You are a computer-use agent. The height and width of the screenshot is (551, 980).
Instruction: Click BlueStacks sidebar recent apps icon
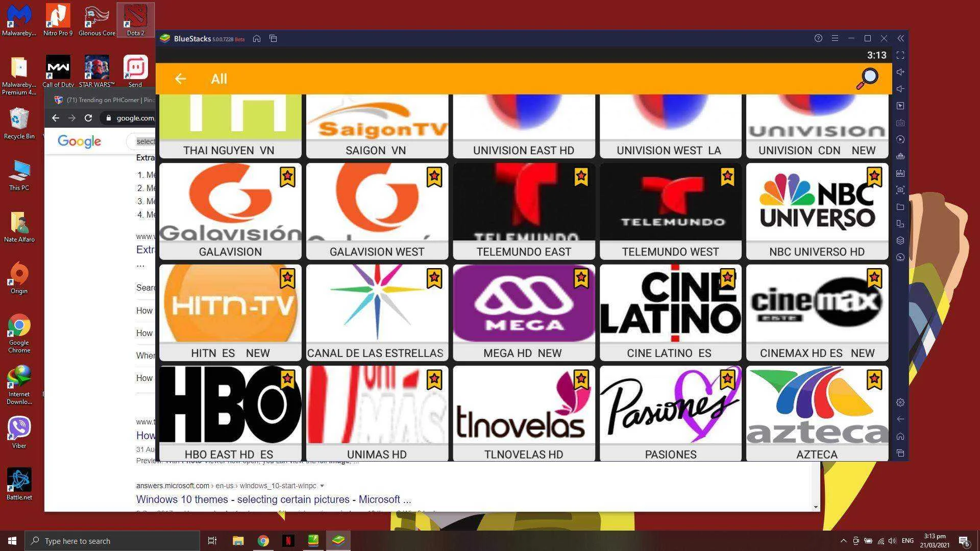coord(900,453)
